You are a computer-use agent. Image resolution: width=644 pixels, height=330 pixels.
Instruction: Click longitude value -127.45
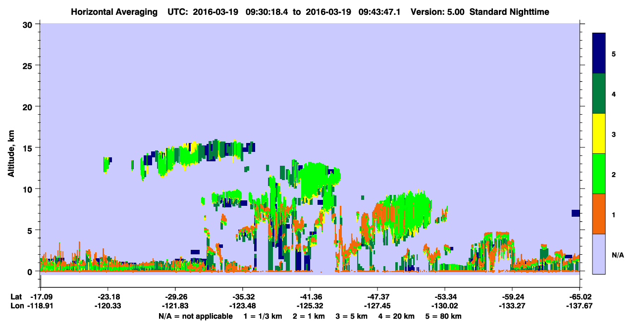coord(377,306)
